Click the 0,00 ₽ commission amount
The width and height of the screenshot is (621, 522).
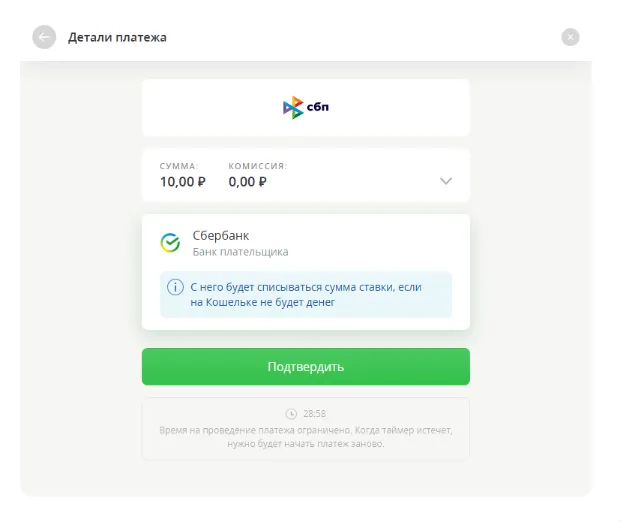247,182
